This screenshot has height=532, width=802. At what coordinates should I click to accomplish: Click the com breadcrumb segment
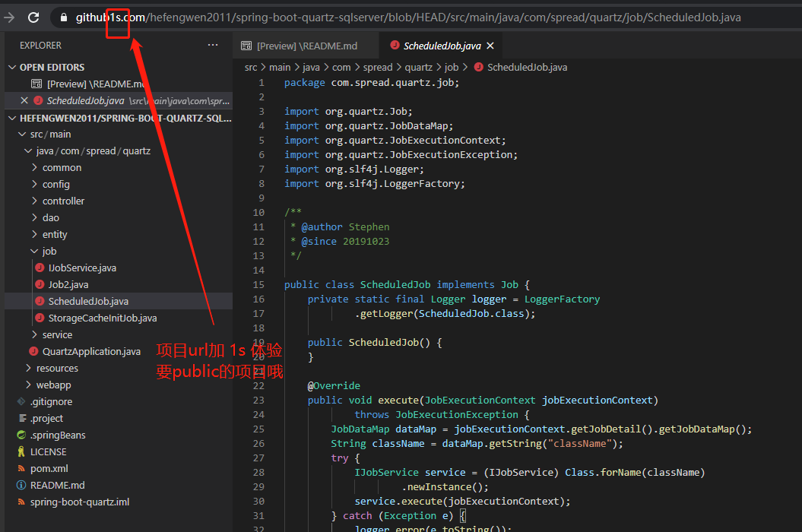coord(341,67)
